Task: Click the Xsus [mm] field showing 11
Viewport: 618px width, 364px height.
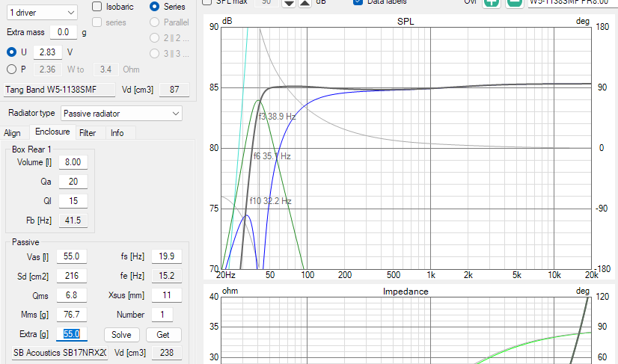Action: click(x=167, y=295)
